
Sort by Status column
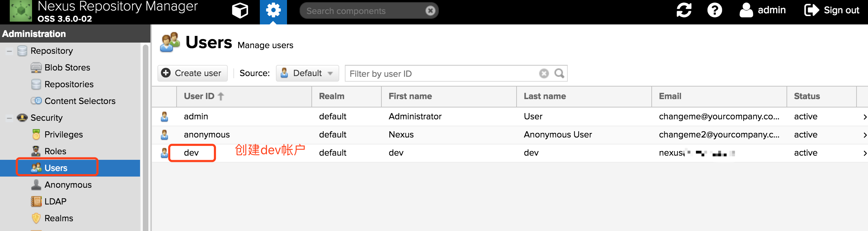click(822, 96)
